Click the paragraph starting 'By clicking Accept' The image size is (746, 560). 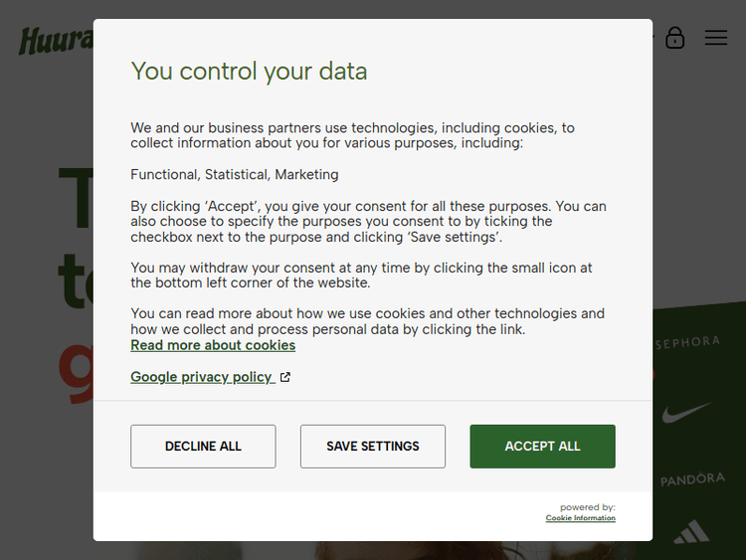(x=368, y=222)
